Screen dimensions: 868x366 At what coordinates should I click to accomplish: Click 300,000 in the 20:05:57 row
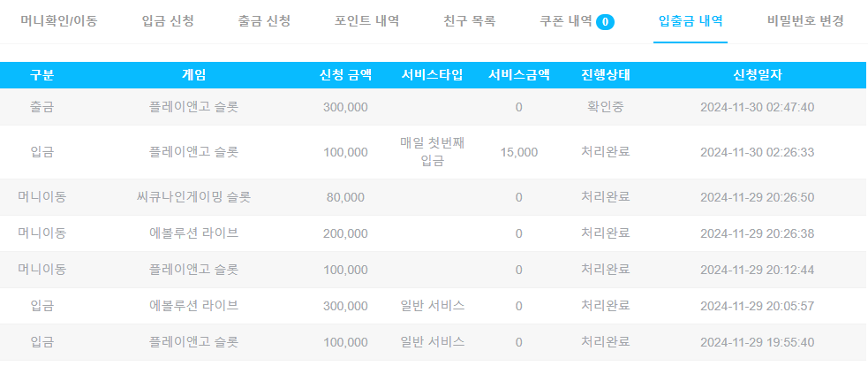click(345, 306)
